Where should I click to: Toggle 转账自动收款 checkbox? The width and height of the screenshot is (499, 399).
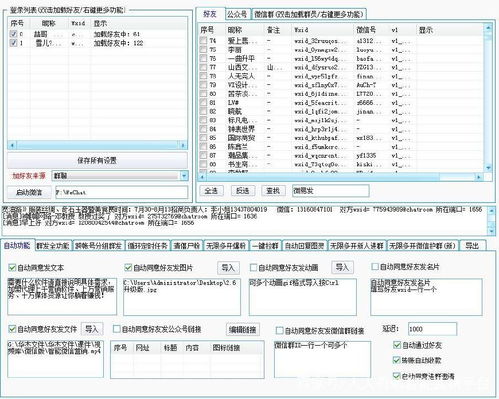(396, 360)
